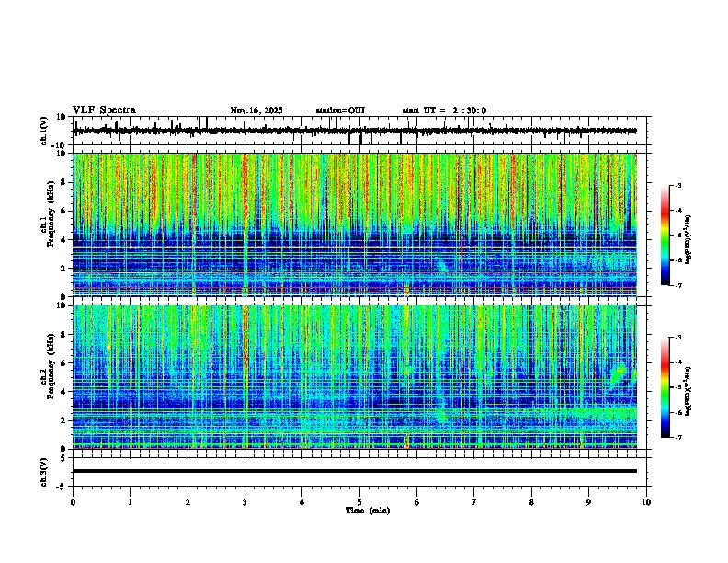
Task: Select the "ch.3(V)" axis label
Action: coord(43,472)
